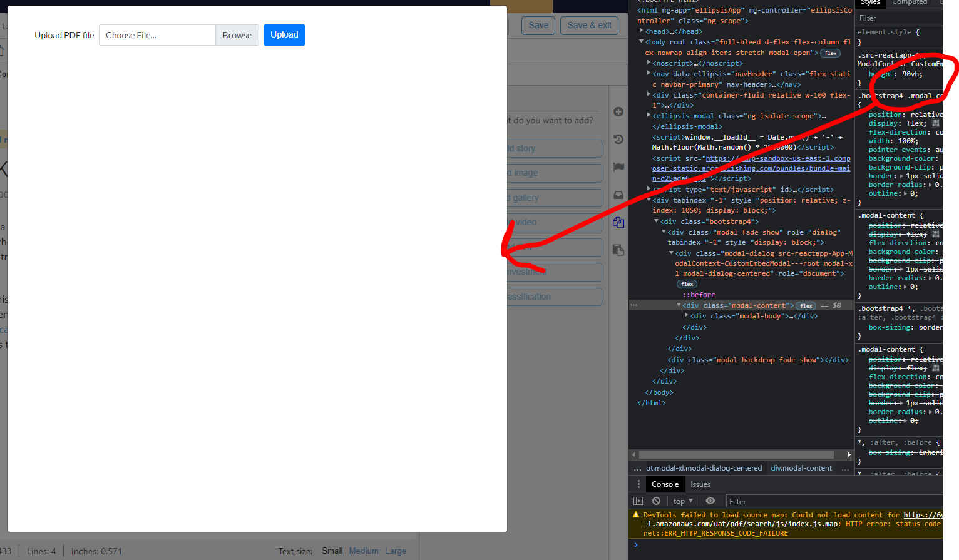This screenshot has height=560, width=959.
Task: Click the Save button behind the modal
Action: point(538,26)
